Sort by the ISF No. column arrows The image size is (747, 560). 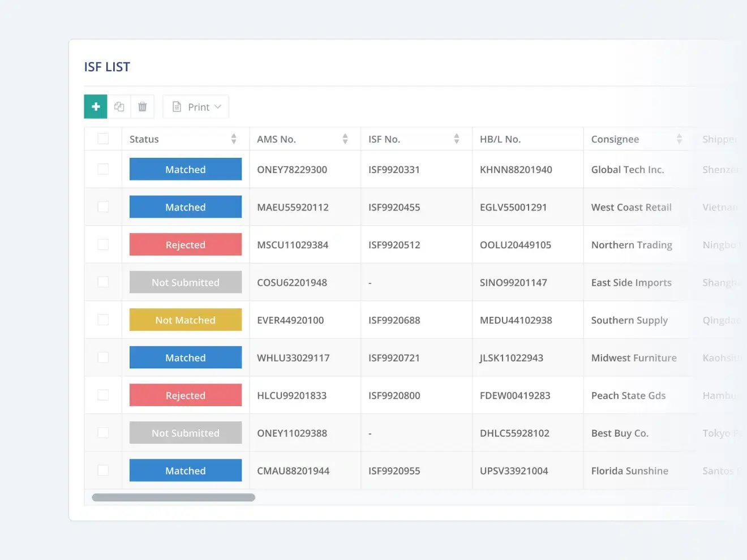pyautogui.click(x=457, y=139)
